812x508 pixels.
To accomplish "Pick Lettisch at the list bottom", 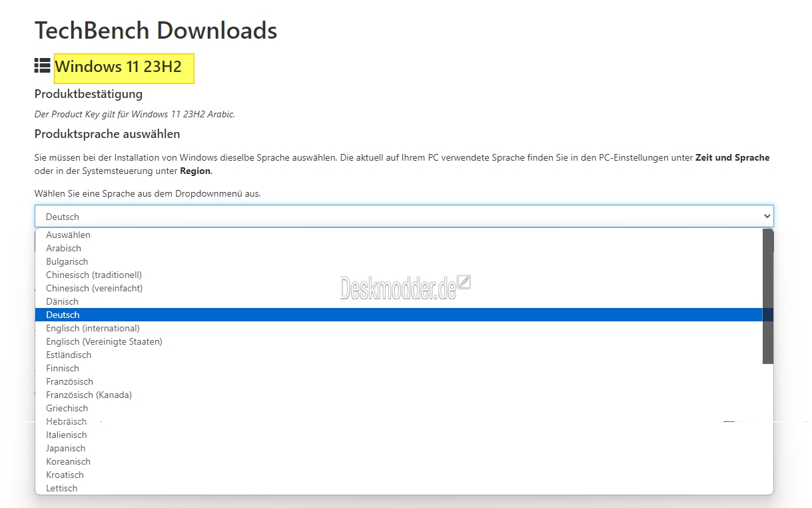I will tap(398, 488).
